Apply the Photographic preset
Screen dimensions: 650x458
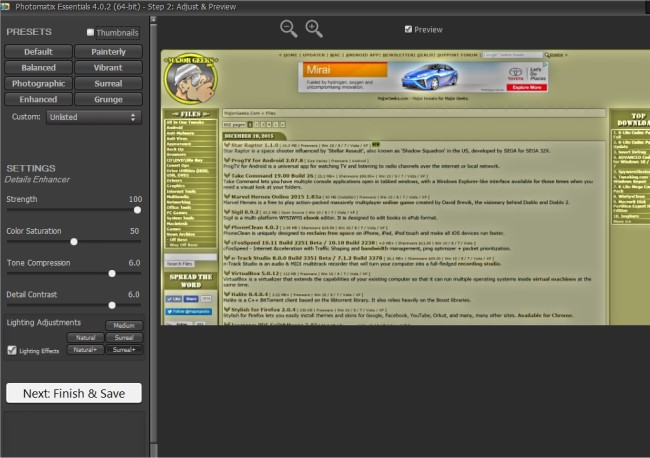coord(39,83)
